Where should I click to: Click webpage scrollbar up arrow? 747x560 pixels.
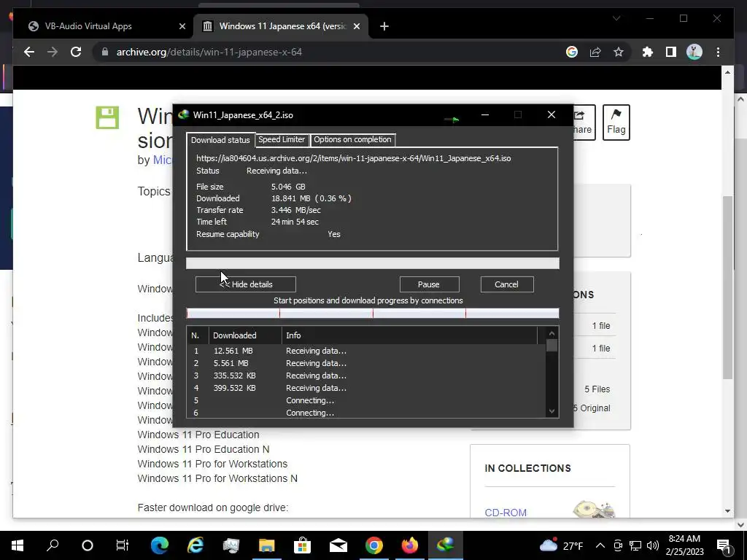(727, 72)
